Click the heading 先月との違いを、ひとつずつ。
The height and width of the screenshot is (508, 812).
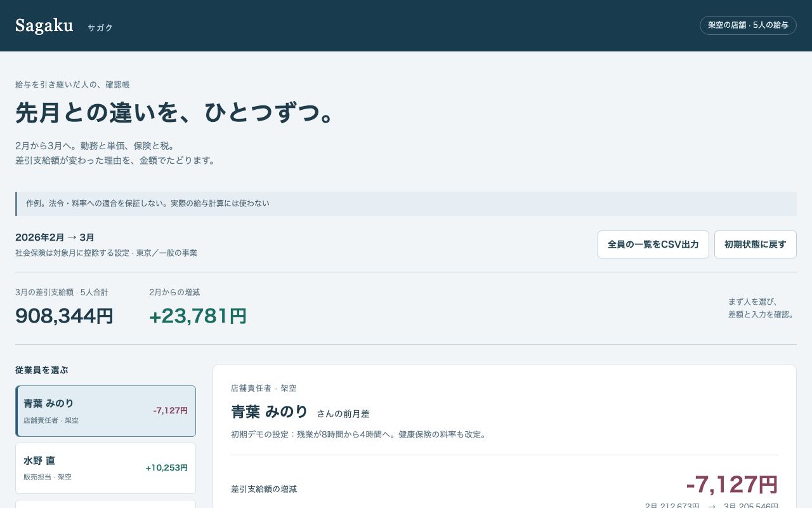[175, 113]
